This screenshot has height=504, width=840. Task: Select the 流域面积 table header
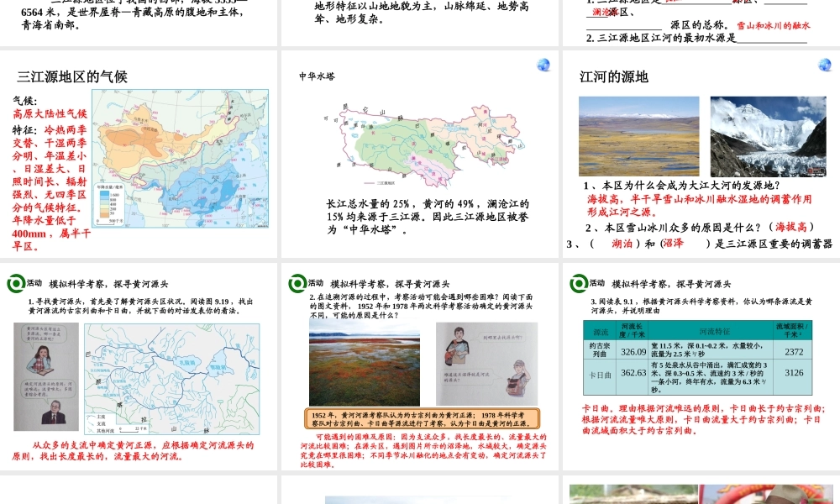pyautogui.click(x=792, y=330)
